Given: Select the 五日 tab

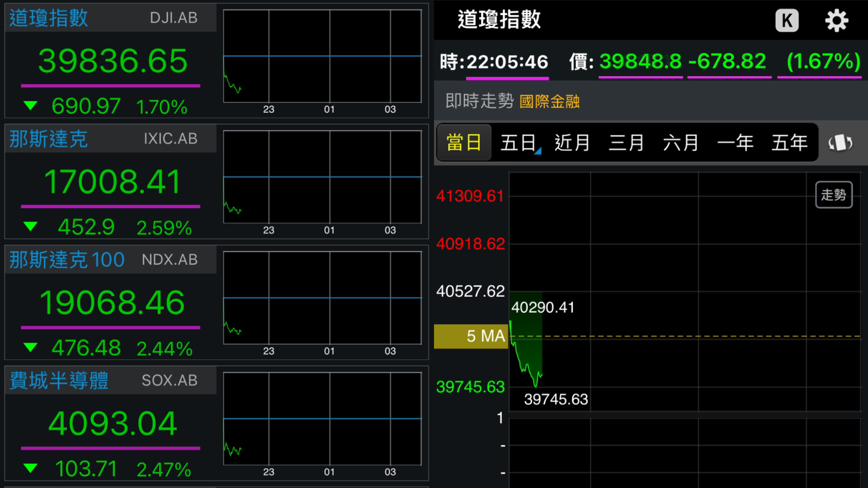Looking at the screenshot, I should tap(519, 143).
